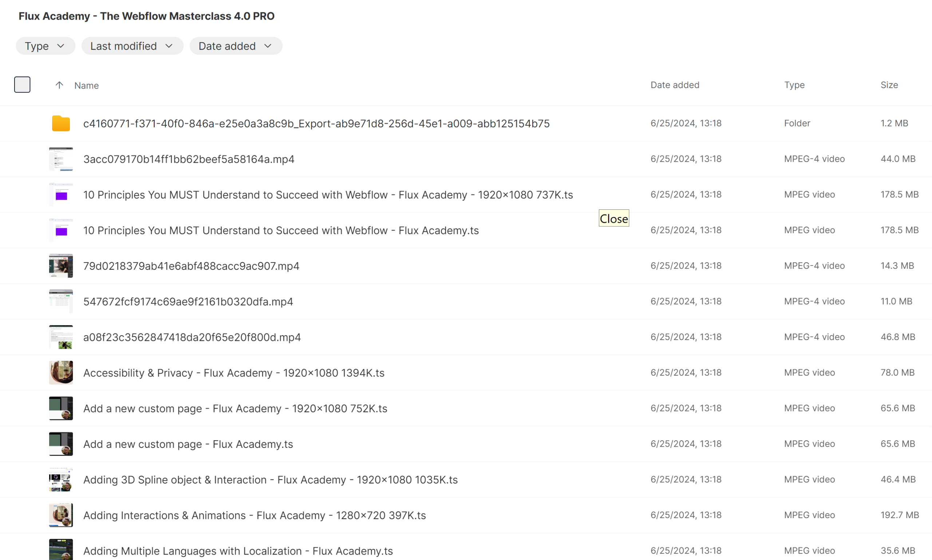Click thumbnail of Accessibility & Privacy video
Image resolution: width=932 pixels, height=560 pixels.
click(61, 372)
